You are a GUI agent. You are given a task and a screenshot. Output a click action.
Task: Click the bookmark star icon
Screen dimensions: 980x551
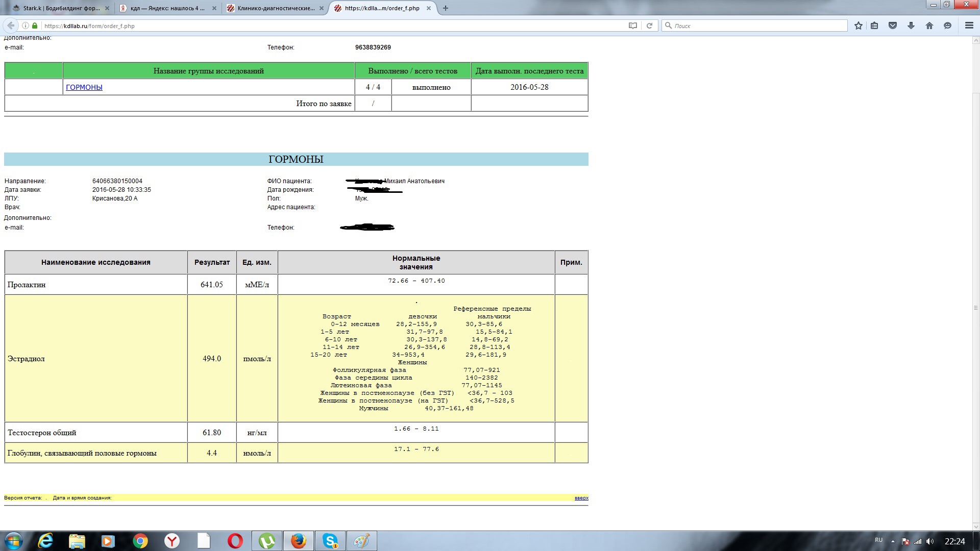(859, 26)
